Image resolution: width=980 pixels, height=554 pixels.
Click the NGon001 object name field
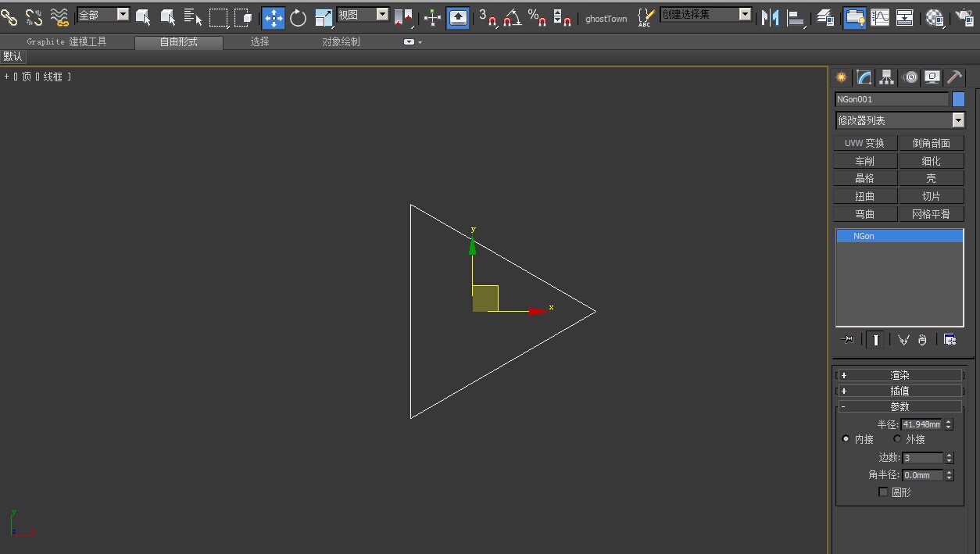(x=892, y=99)
